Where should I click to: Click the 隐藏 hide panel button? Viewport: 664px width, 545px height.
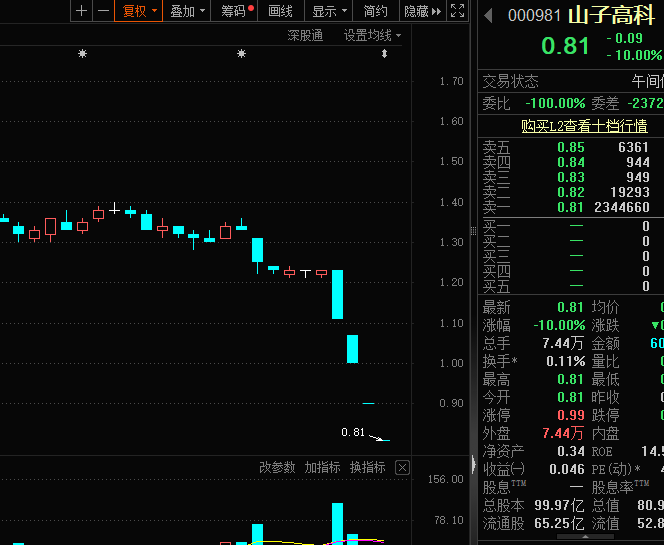[421, 11]
